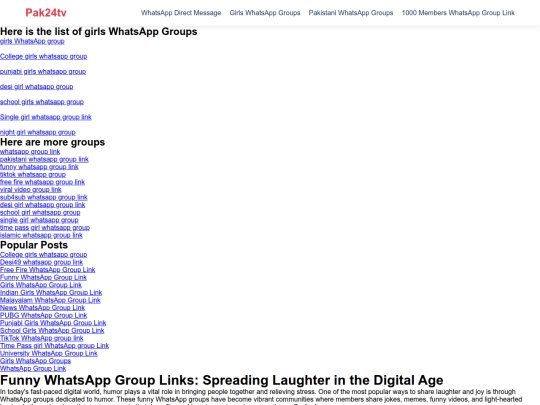The height and width of the screenshot is (405, 540).
Task: Open 'single girl whatsapp group' in more groups
Action: [39, 220]
